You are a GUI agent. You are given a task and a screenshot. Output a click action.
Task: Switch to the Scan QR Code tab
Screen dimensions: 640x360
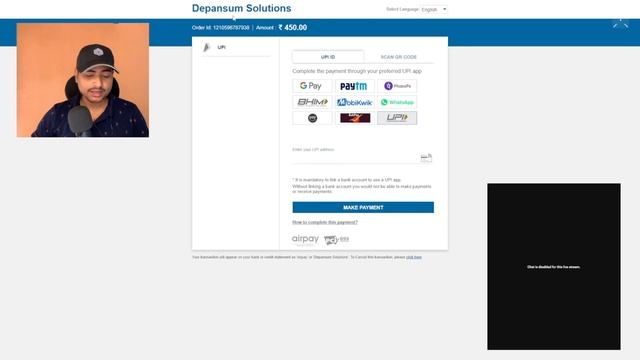399,57
